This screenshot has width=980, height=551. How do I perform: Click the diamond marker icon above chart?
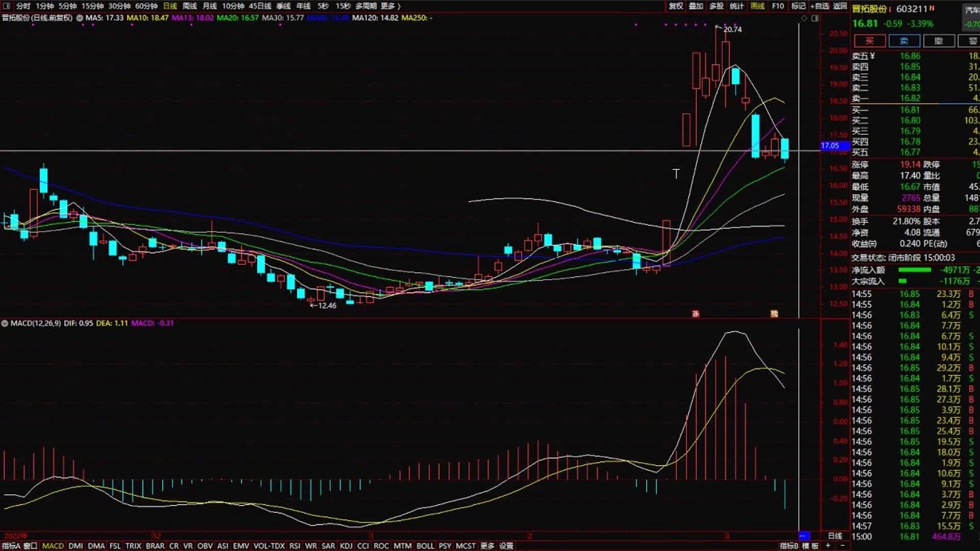[804, 18]
